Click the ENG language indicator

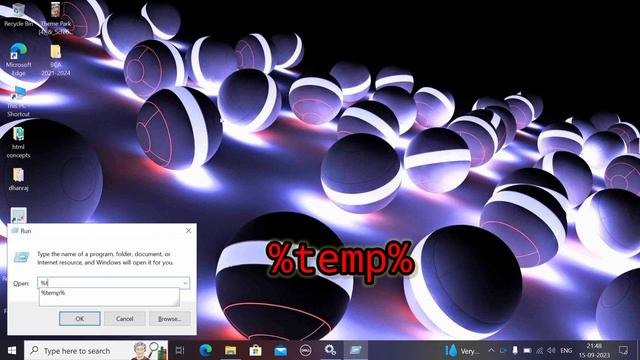(x=566, y=351)
